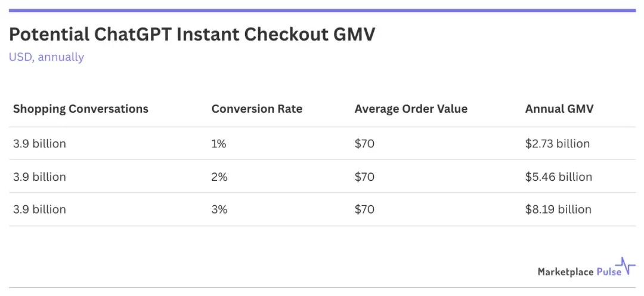The width and height of the screenshot is (644, 296).
Task: Click the Potential ChatGPT Instant Checkout GMV title
Action: [x=192, y=35]
